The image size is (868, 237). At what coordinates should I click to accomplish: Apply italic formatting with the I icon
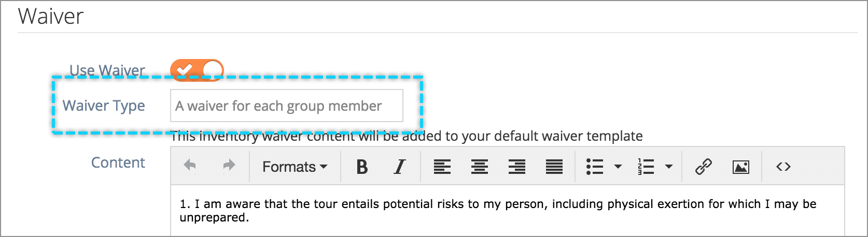(x=399, y=167)
